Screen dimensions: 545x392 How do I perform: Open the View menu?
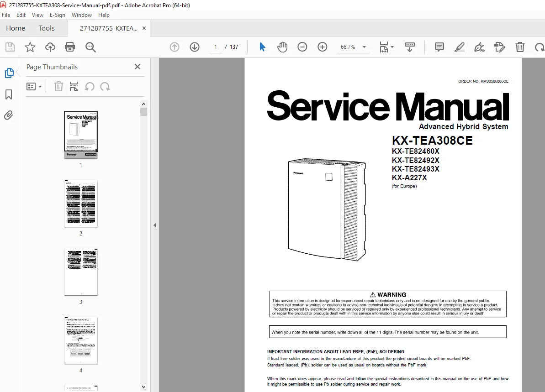tap(37, 15)
